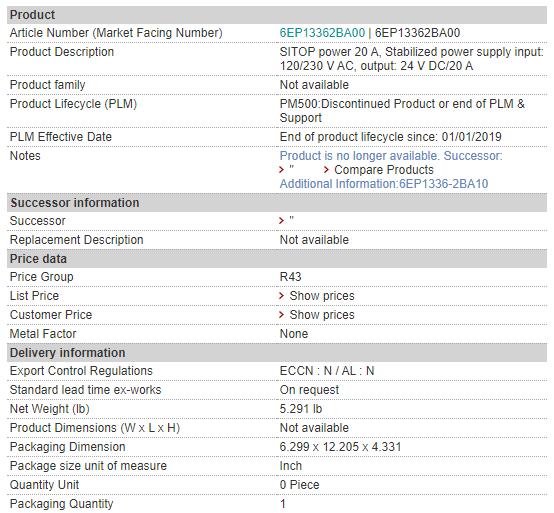Open Additional Information 6EP1336-2BA10 link
Viewport: 554px width, 513px height.
(384, 184)
